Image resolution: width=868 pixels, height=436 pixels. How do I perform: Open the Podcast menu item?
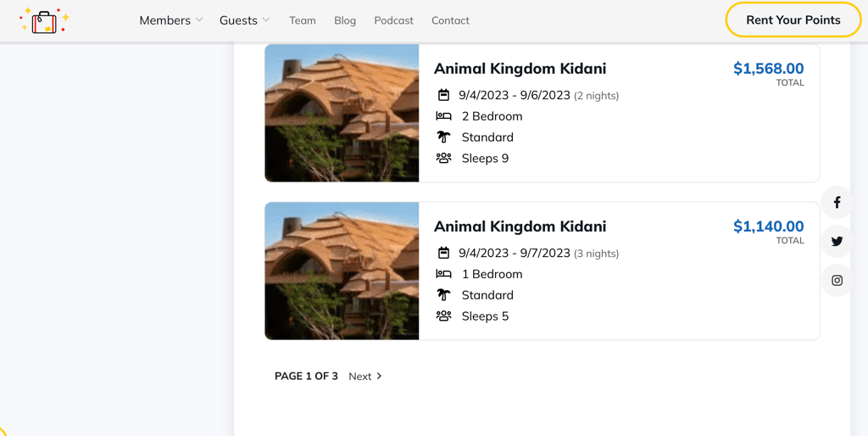pyautogui.click(x=393, y=20)
